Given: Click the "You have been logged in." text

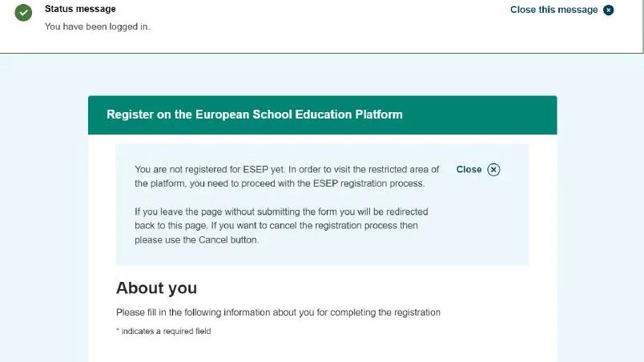Looking at the screenshot, I should click(98, 26).
